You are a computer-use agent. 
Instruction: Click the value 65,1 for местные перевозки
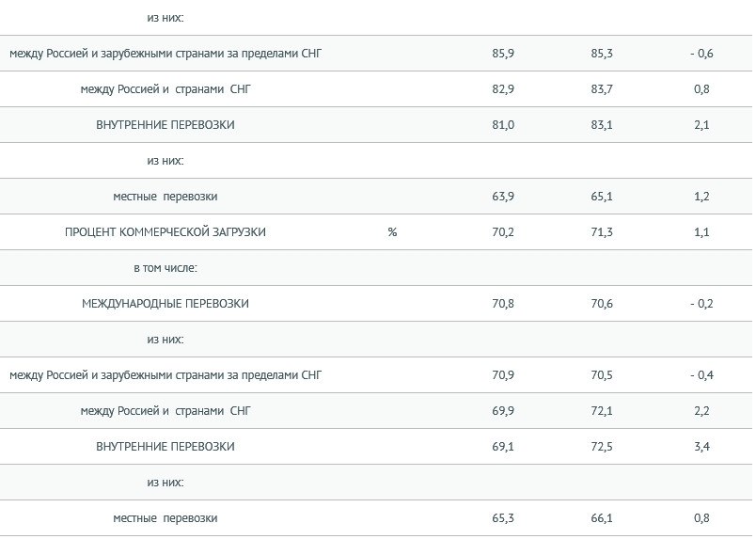coord(602,197)
